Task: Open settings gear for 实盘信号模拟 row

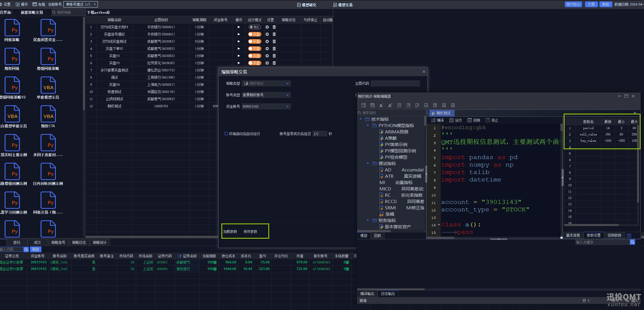Action: pyautogui.click(x=267, y=34)
